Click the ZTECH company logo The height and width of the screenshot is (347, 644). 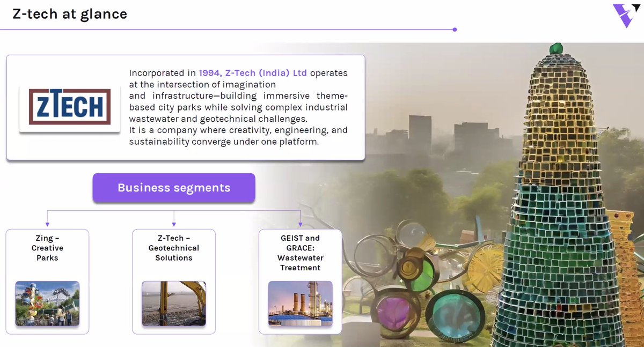tap(70, 107)
